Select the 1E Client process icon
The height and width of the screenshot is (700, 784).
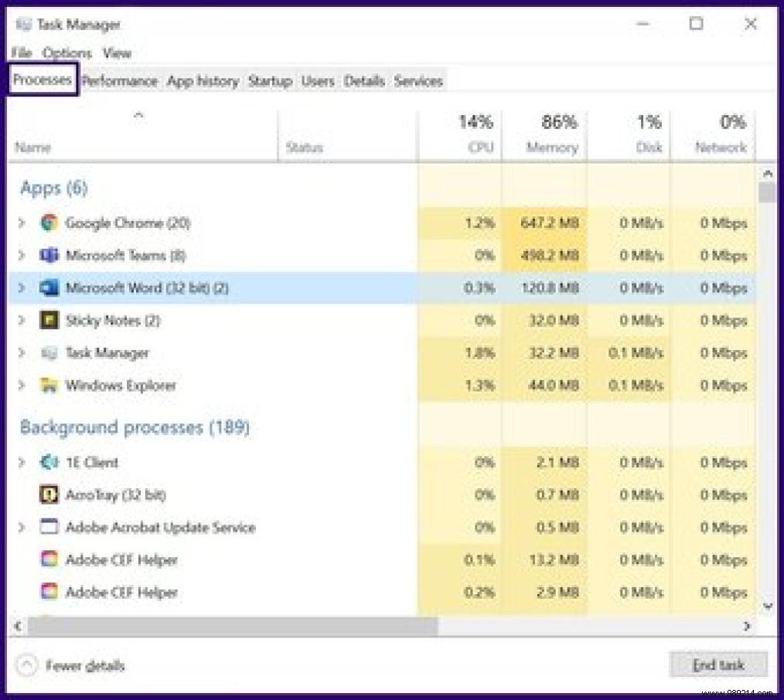[x=48, y=462]
